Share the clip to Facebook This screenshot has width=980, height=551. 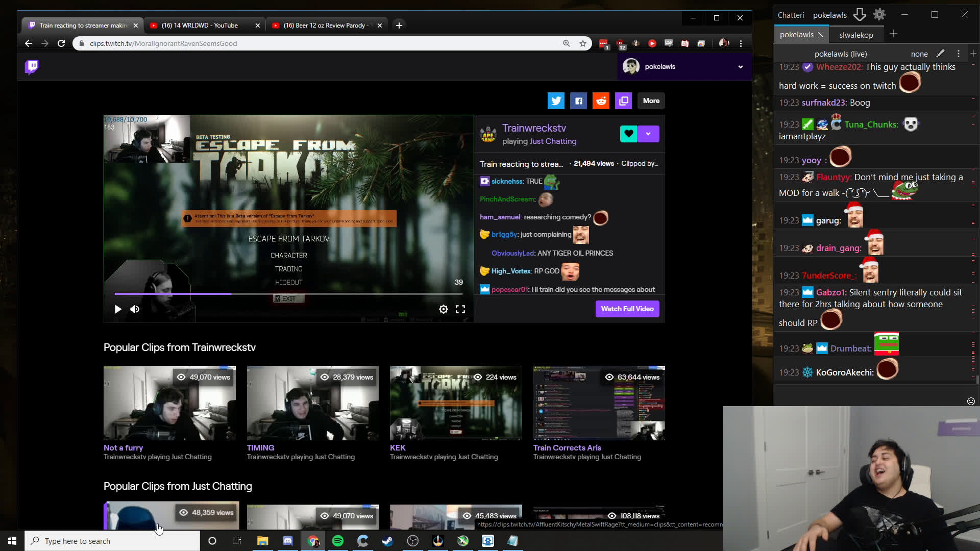[x=578, y=101]
